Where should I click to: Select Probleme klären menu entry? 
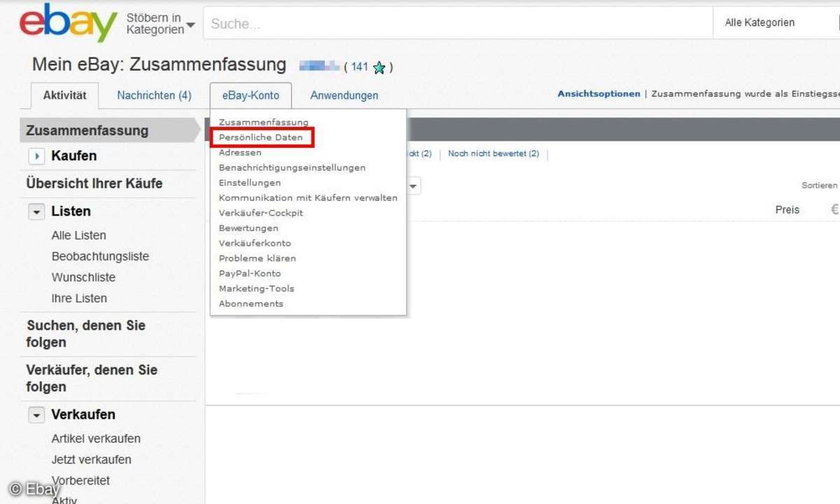coord(257,258)
